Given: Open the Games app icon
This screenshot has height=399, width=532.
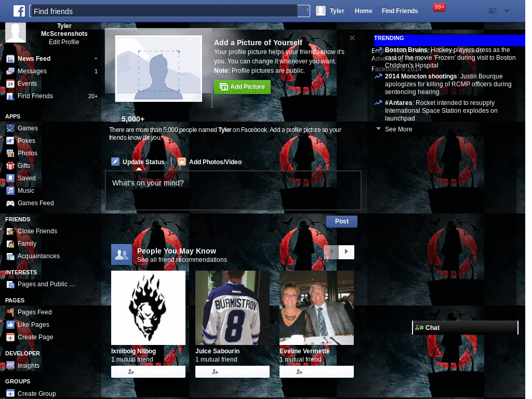Looking at the screenshot, I should pyautogui.click(x=10, y=128).
